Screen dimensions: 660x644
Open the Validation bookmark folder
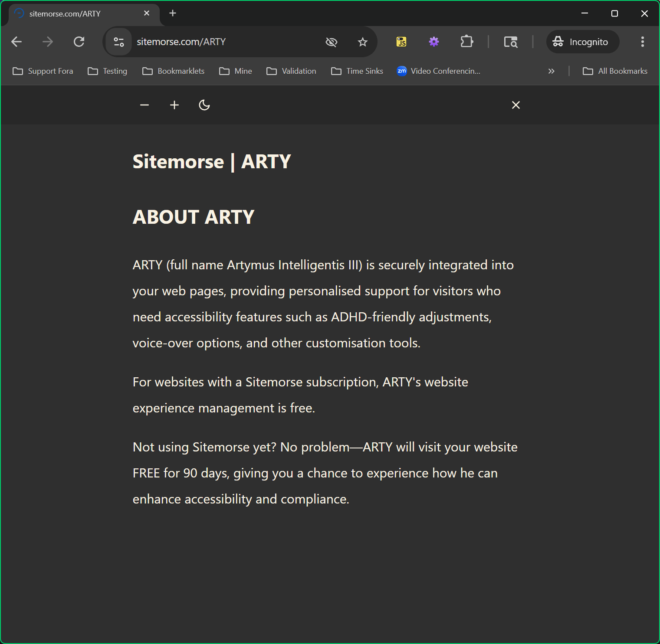292,71
